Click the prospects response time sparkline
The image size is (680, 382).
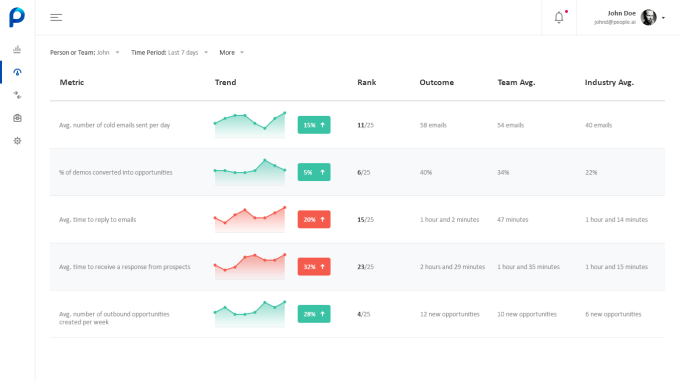point(250,267)
